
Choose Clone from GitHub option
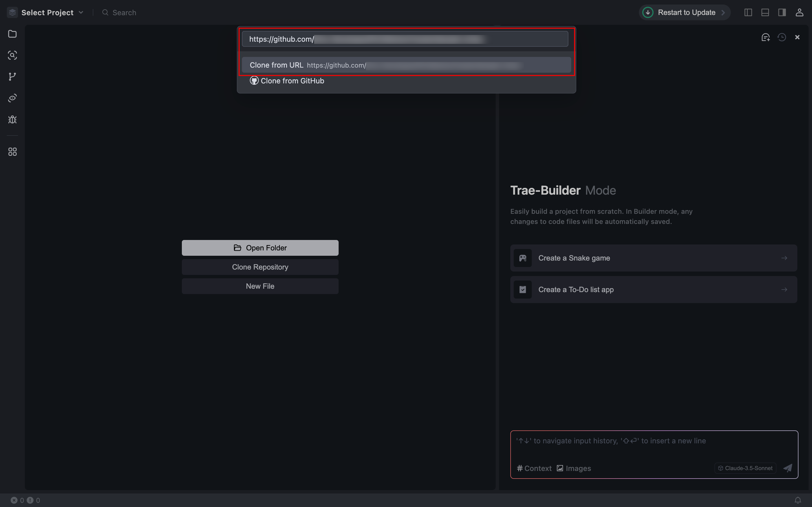[x=292, y=81]
